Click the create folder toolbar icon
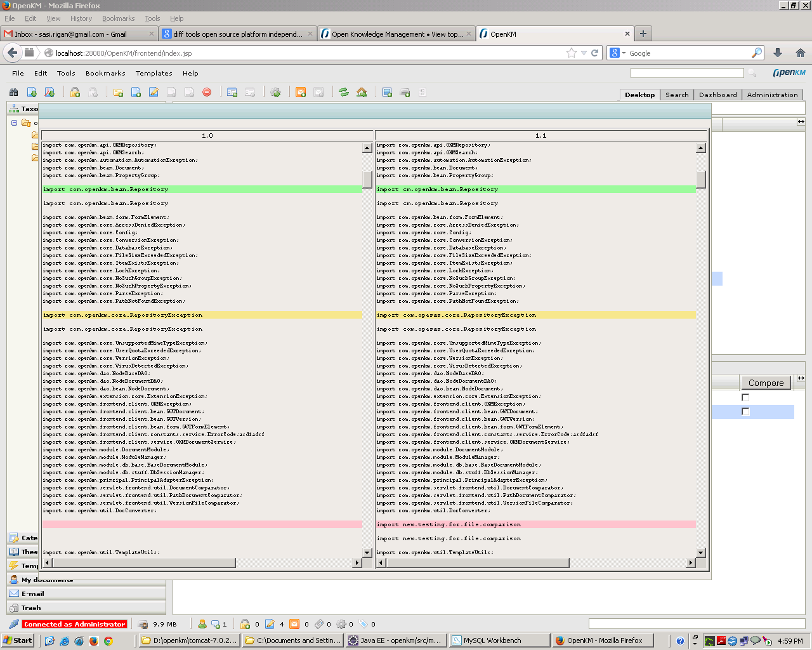Image resolution: width=812 pixels, height=650 pixels. point(118,93)
